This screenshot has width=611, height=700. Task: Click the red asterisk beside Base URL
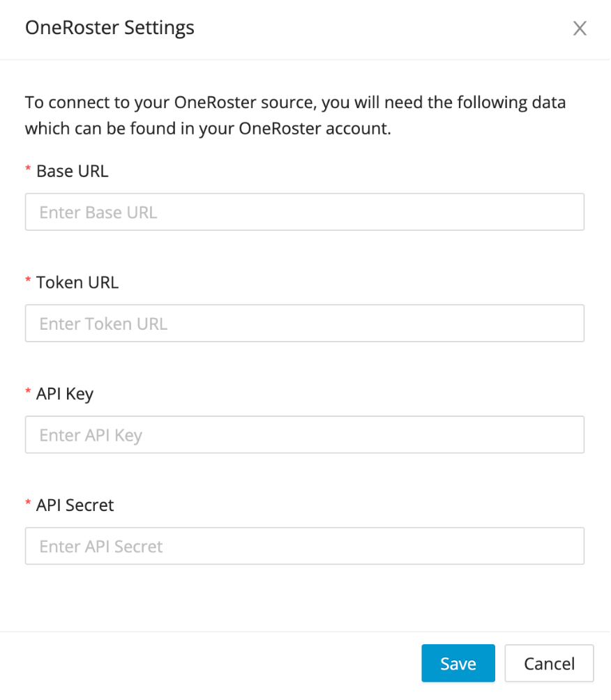(28, 171)
